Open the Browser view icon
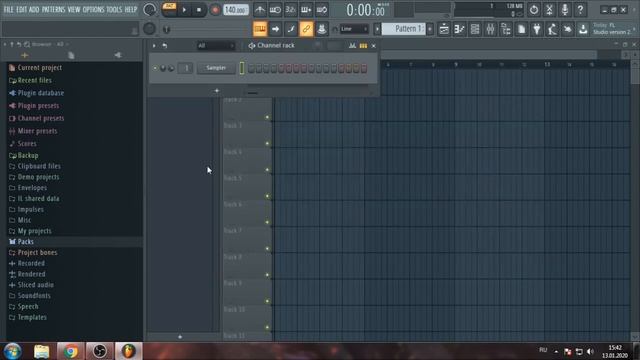The image size is (640, 360). 506,29
